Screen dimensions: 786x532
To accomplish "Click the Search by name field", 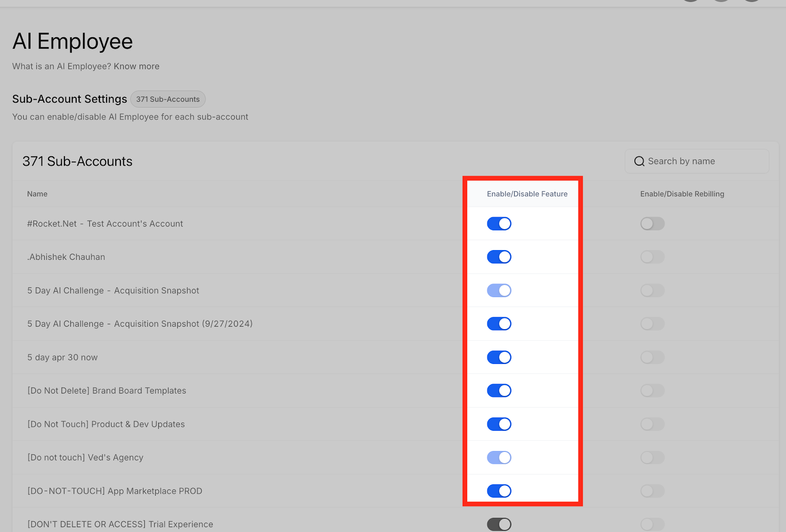I will 697,161.
